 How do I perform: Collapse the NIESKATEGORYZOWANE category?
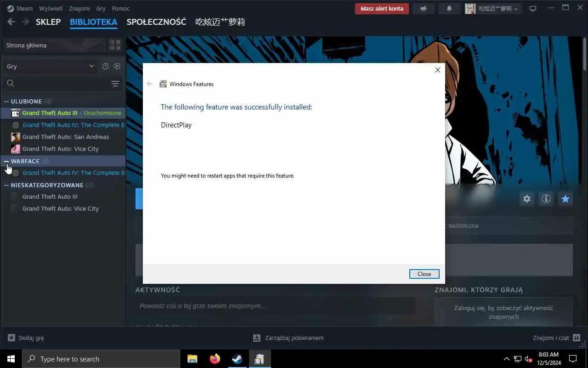point(6,185)
